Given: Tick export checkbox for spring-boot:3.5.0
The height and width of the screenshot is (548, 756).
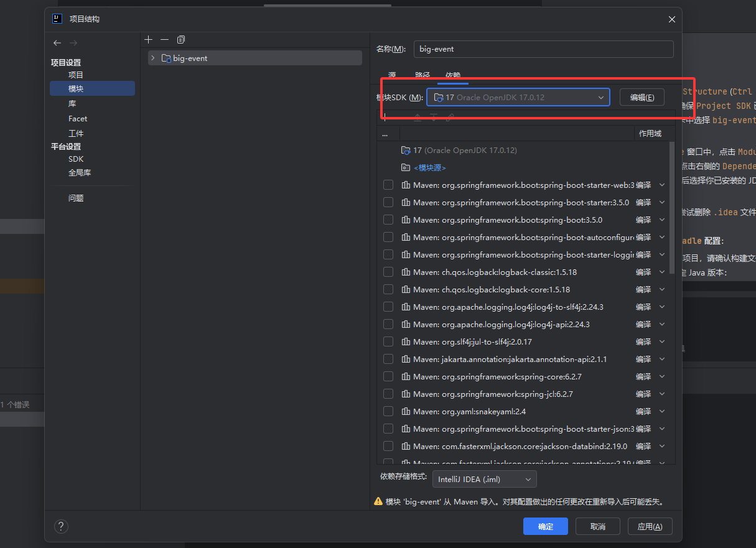Looking at the screenshot, I should 388,220.
